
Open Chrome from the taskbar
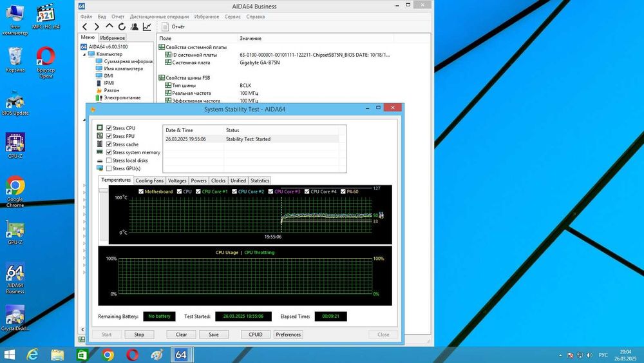point(108,355)
